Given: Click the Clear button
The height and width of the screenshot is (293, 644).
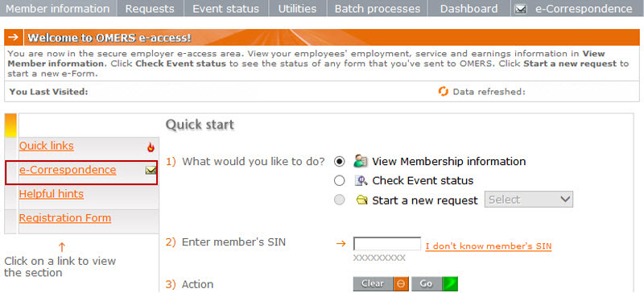Looking at the screenshot, I should pos(381,284).
